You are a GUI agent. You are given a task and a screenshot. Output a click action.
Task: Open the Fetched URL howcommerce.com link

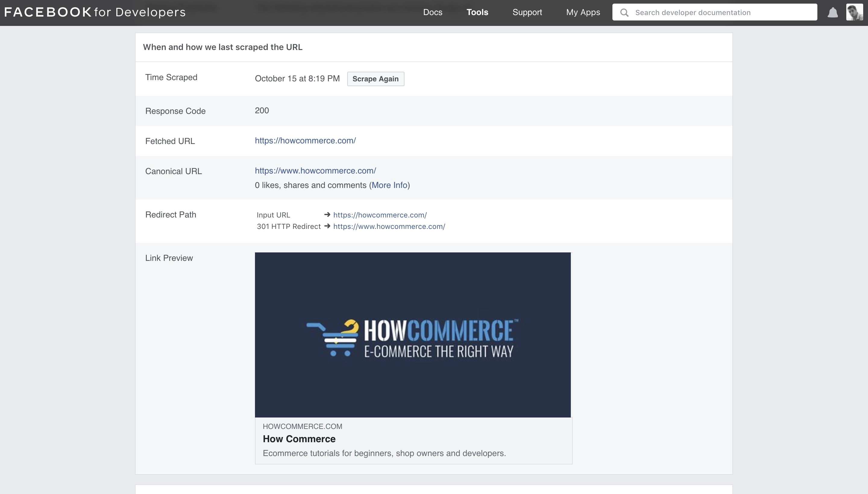click(x=305, y=140)
